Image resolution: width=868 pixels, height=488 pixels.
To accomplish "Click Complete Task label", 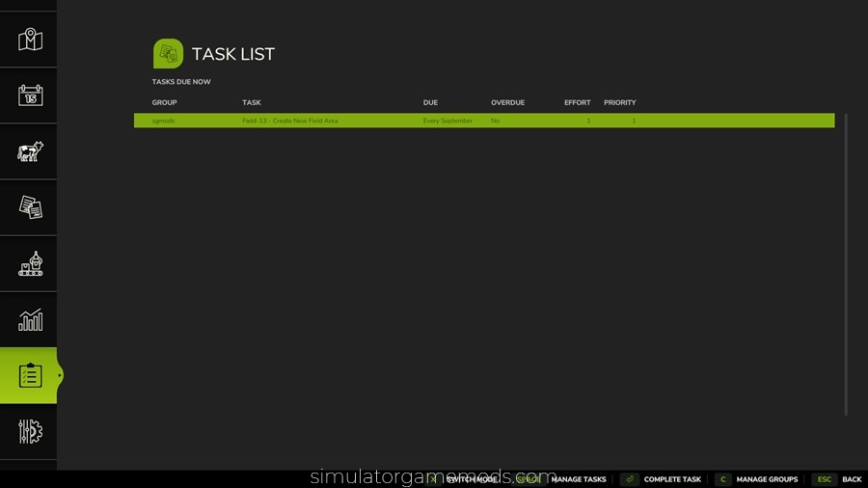I will 672,479.
